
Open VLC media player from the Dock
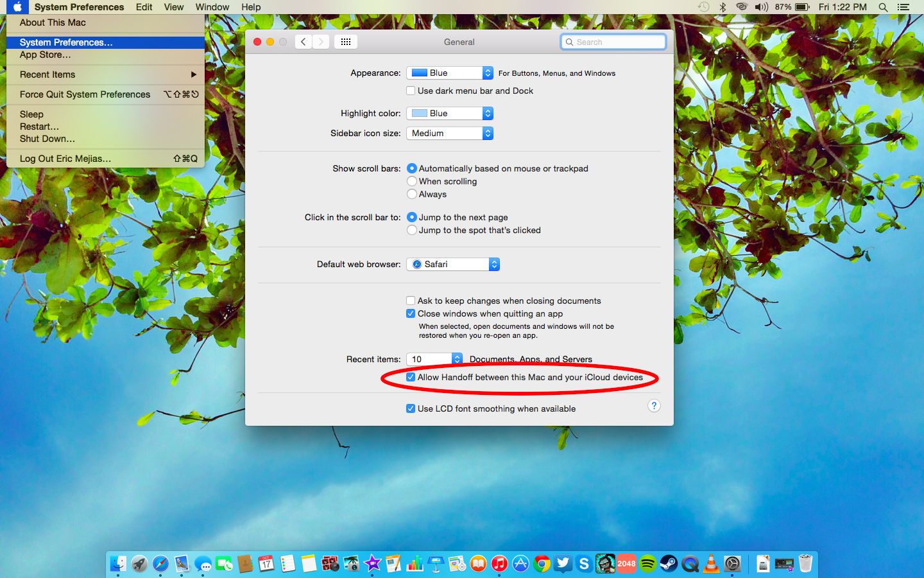pyautogui.click(x=711, y=563)
